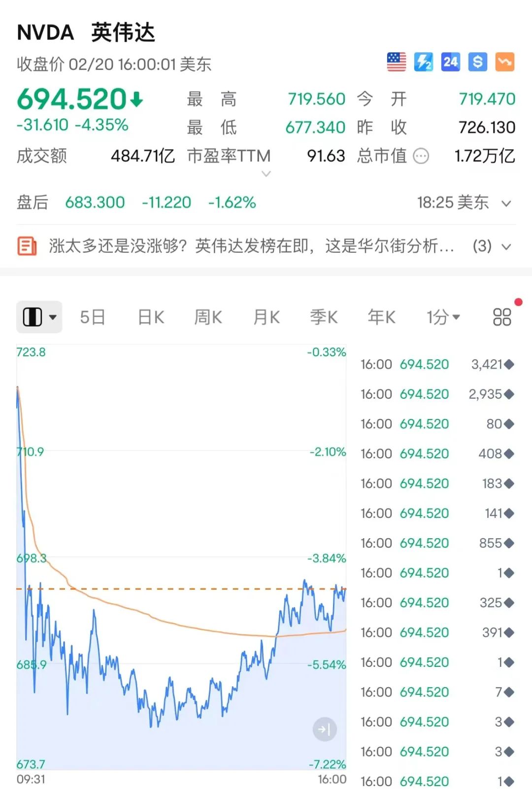Tap the intraday price line chart
Screen dimensions: 532x796
coord(181,557)
